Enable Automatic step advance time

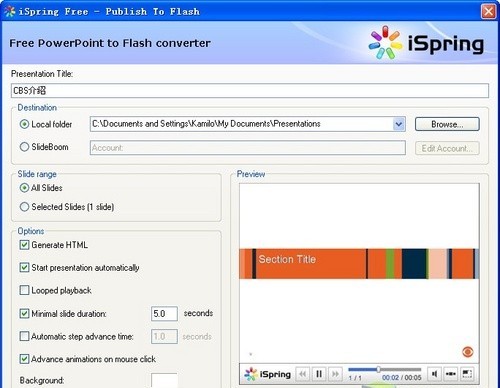point(24,336)
